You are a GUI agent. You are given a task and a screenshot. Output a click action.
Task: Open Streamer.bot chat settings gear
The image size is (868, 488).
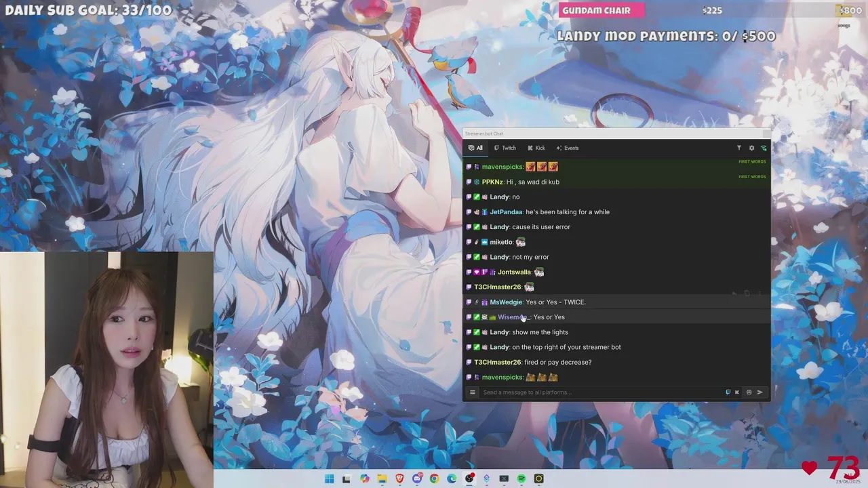751,148
